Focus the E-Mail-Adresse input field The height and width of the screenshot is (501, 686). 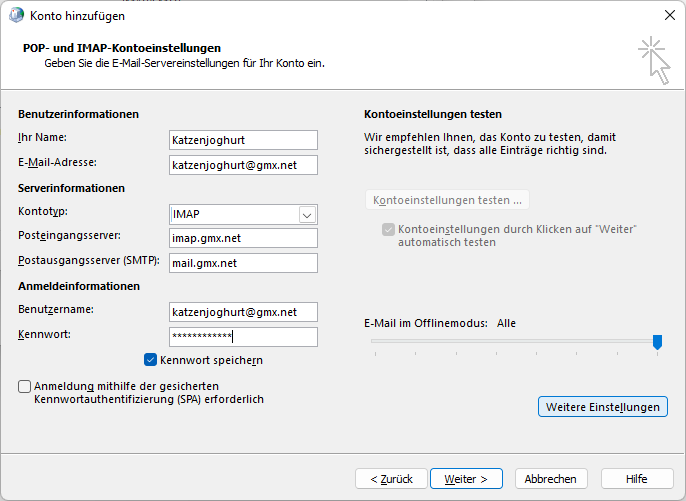pos(243,165)
